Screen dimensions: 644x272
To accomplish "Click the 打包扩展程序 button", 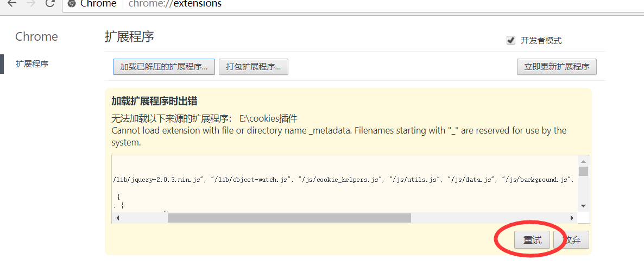I will (254, 67).
